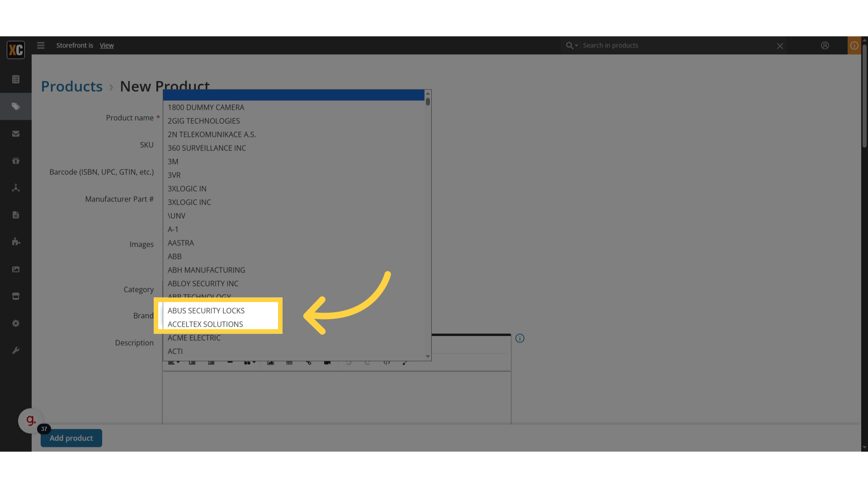Image resolution: width=868 pixels, height=488 pixels.
Task: Select 3XLOGIC IN option
Action: click(294, 189)
